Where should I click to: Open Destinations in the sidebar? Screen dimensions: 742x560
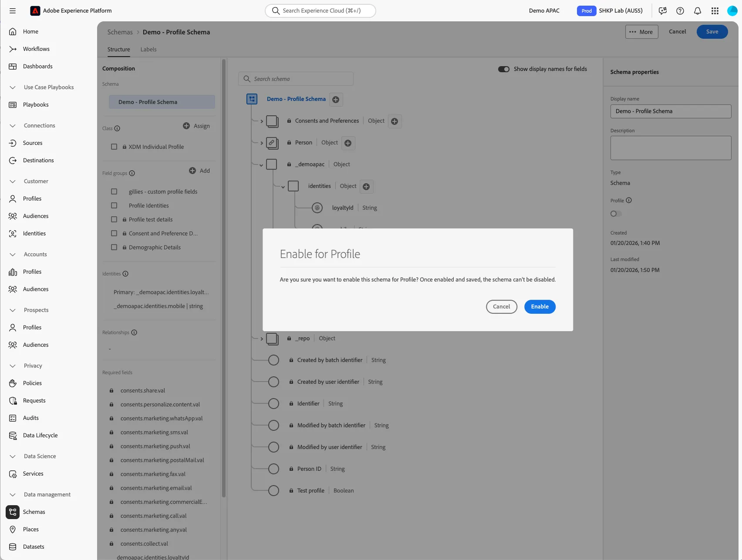point(38,160)
